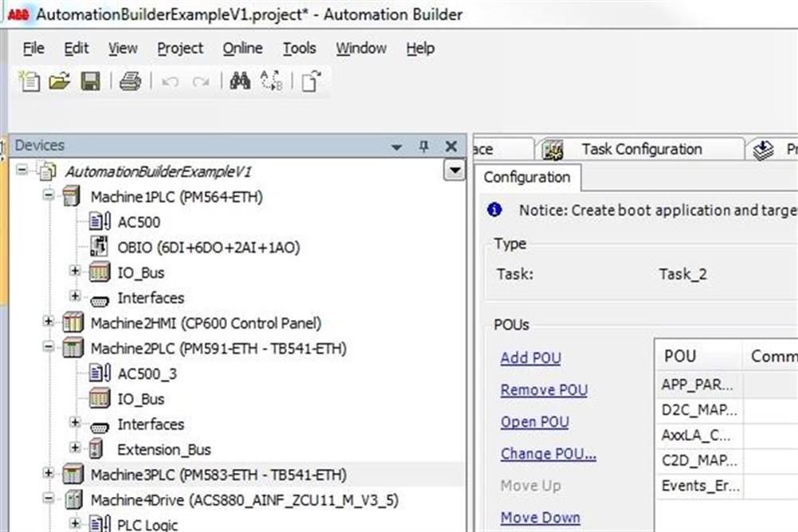This screenshot has height=532, width=798.
Task: Click the AC500 application icon
Action: [x=100, y=222]
